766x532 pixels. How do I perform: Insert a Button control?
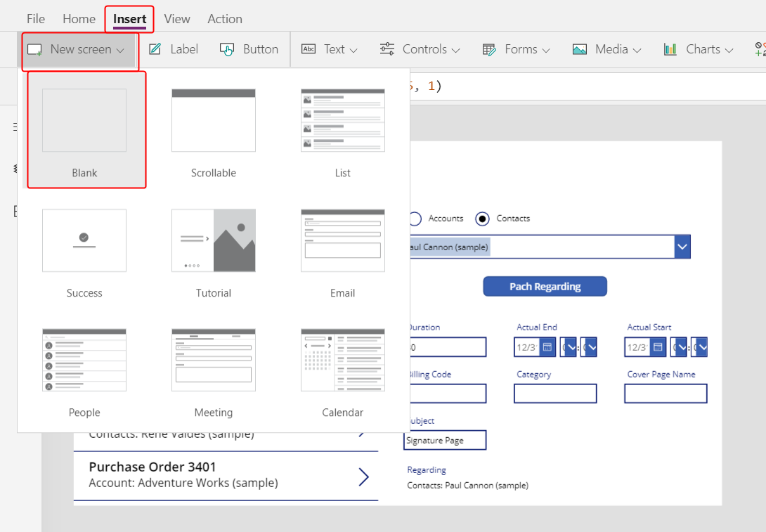pos(249,49)
